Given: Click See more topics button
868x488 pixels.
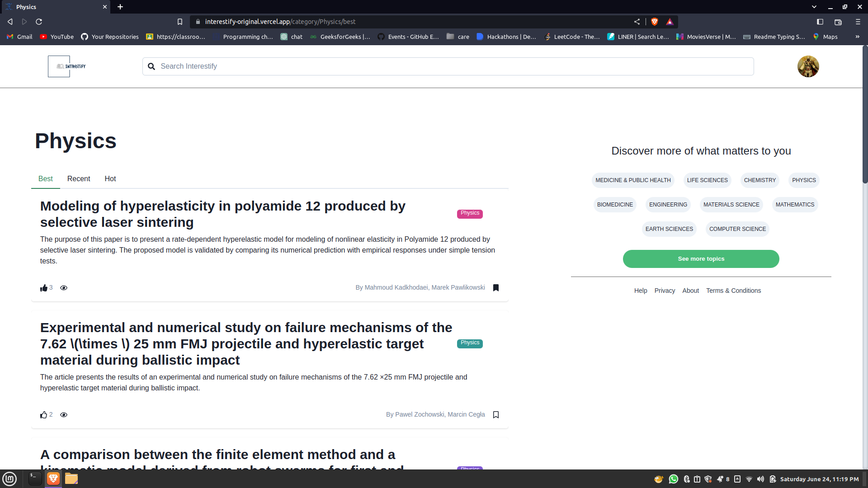Looking at the screenshot, I should tap(701, 259).
